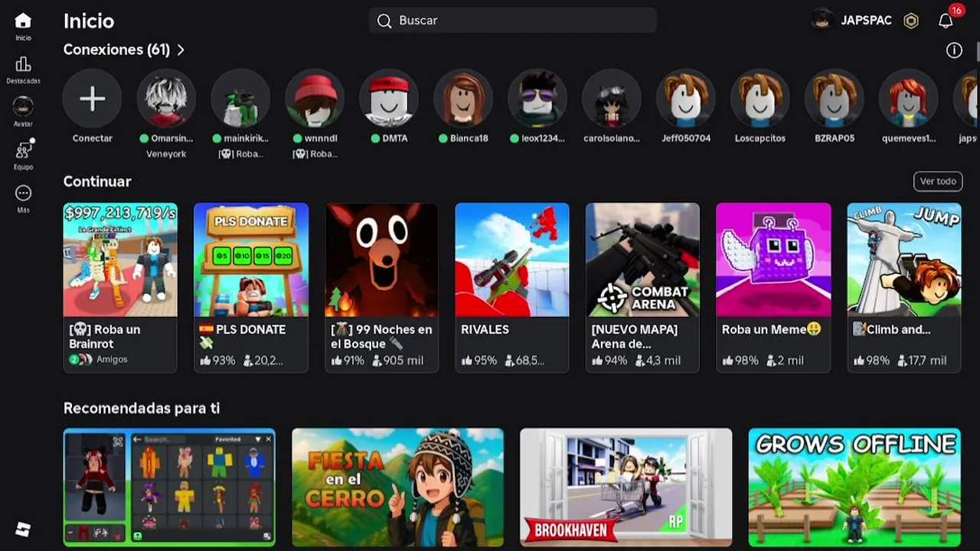
Task: Open RIVALES game card
Action: 512,287
